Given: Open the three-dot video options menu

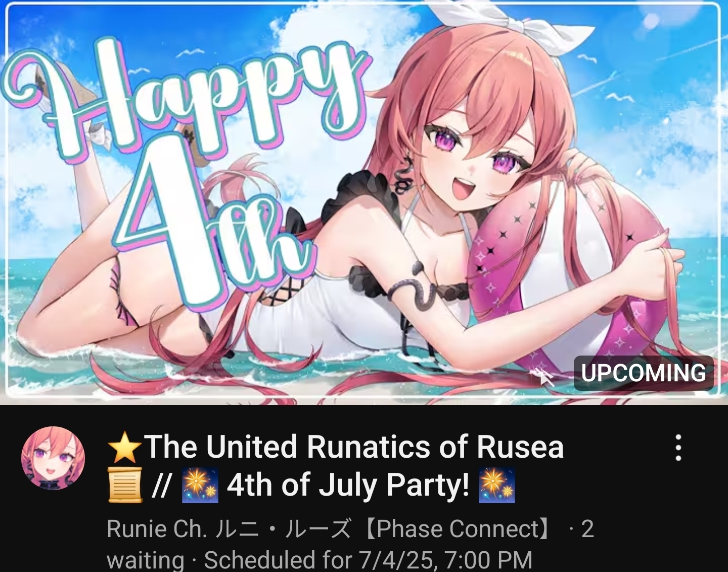Looking at the screenshot, I should pos(678,448).
